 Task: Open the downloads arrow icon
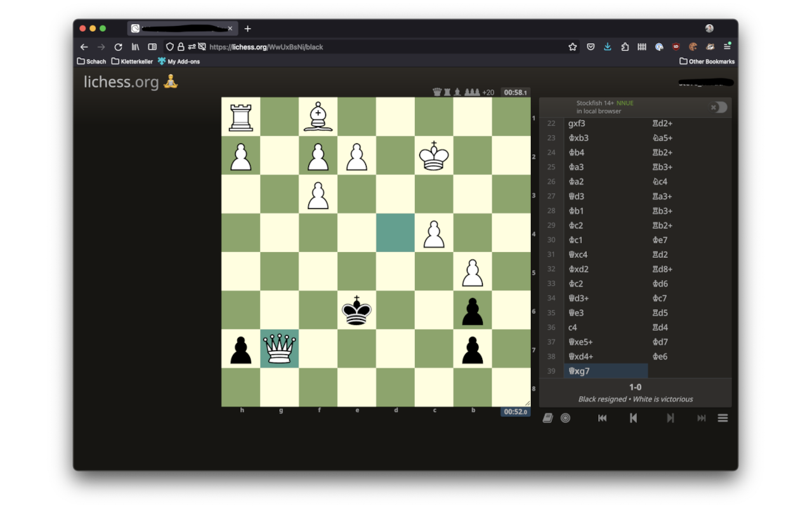point(608,47)
